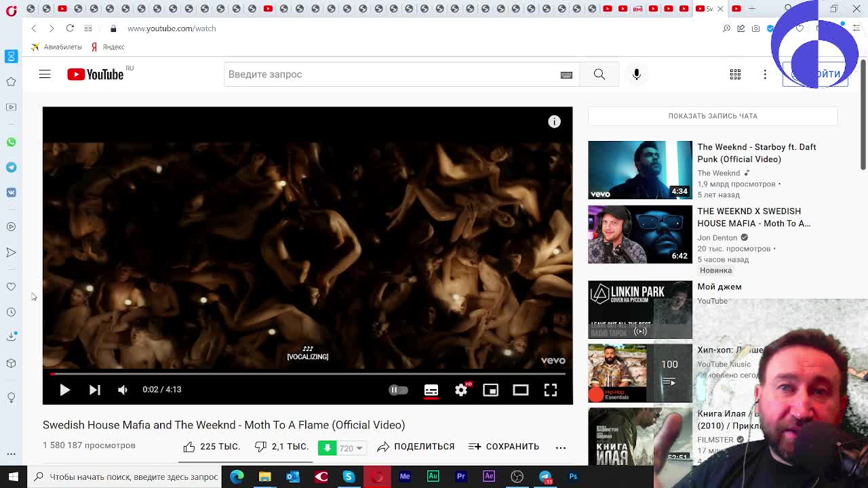Take a snapshot with the browser camera icon
The width and height of the screenshot is (868, 488).
755,28
